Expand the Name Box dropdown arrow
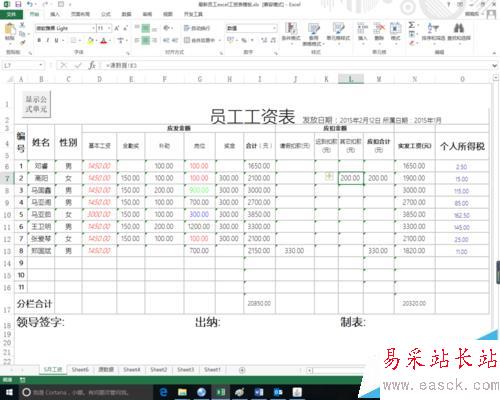The height and width of the screenshot is (400, 500). point(41,65)
